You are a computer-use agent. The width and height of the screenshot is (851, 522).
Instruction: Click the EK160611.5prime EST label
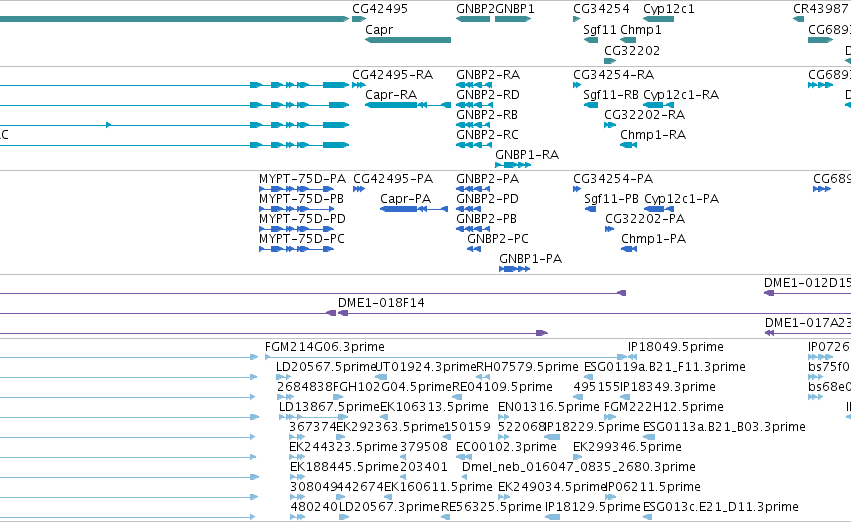(x=439, y=488)
